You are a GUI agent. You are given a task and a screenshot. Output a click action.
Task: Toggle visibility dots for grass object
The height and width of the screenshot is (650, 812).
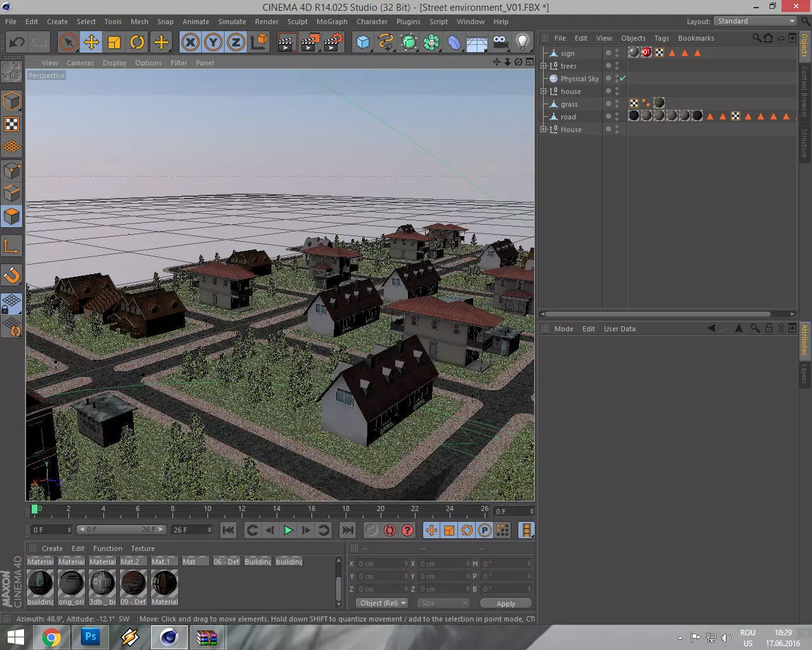pyautogui.click(x=617, y=104)
